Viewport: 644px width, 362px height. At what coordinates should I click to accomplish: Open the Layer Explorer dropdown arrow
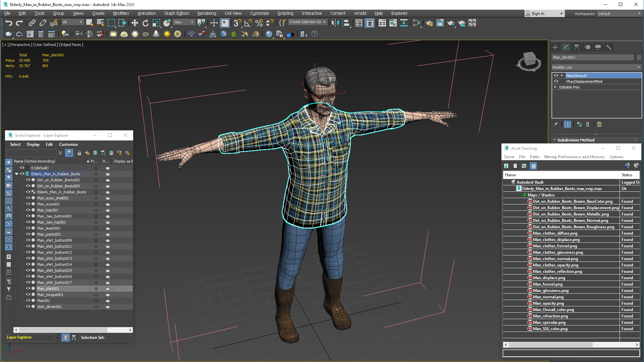(57, 338)
